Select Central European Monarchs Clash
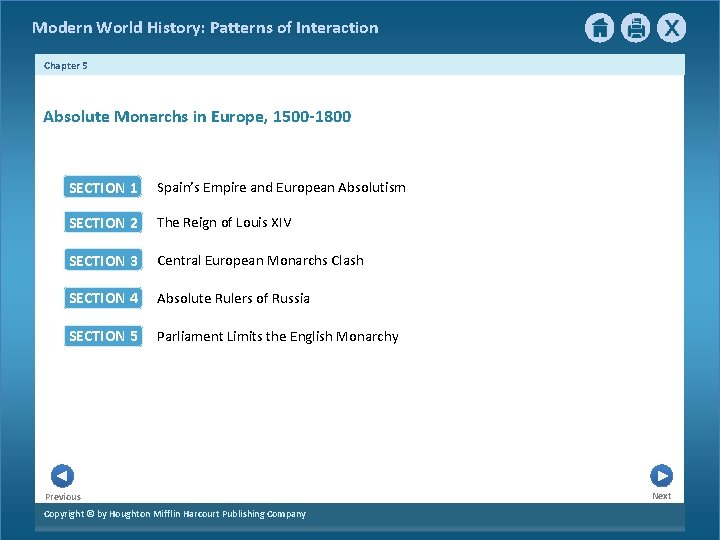720x540 pixels. click(x=260, y=260)
